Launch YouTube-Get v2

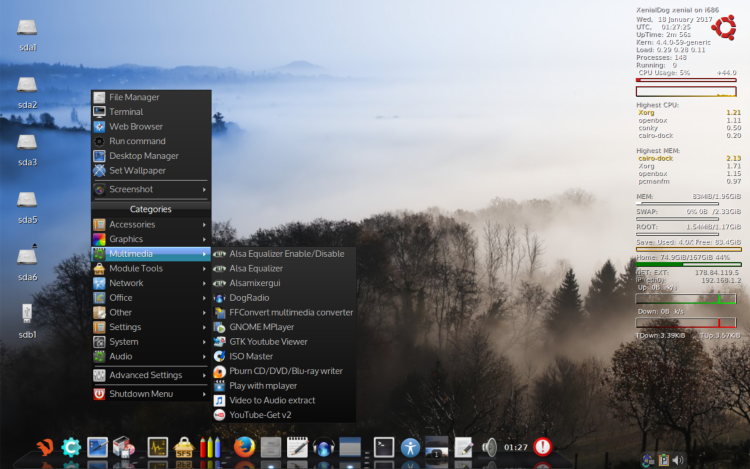(x=284, y=415)
